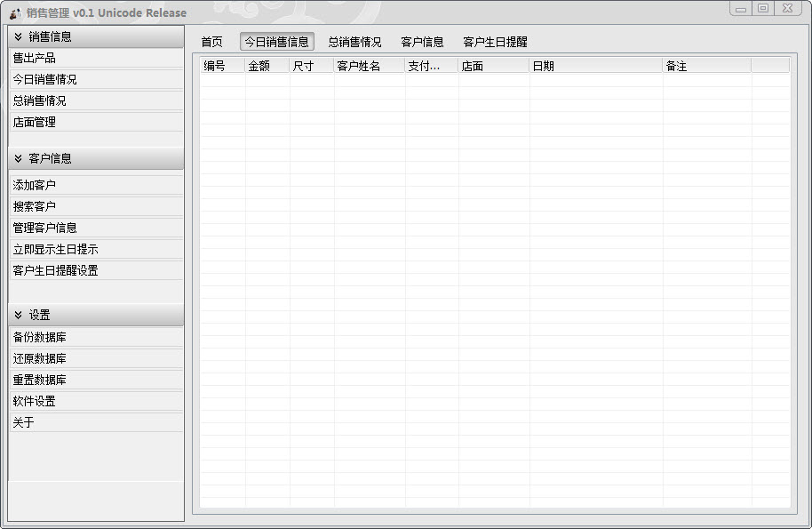This screenshot has height=529, width=812.
Task: Open 店面管理 from the sidebar
Action: (x=34, y=123)
